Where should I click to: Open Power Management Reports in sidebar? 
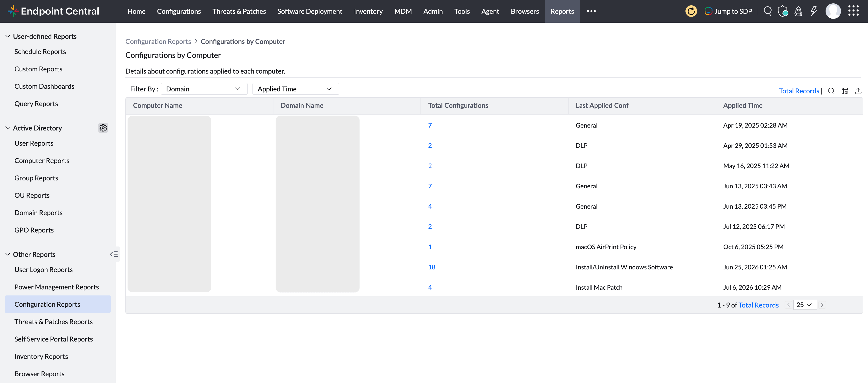point(57,287)
